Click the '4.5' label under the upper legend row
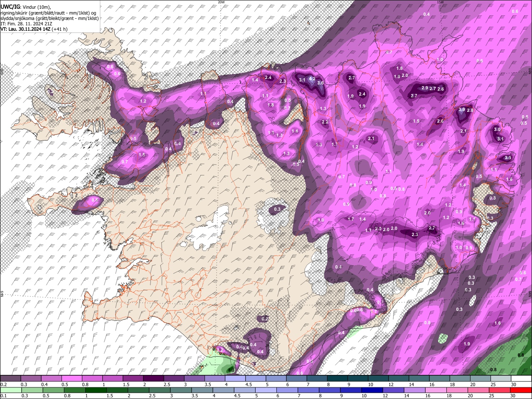The width and height of the screenshot is (532, 399). coord(249,384)
